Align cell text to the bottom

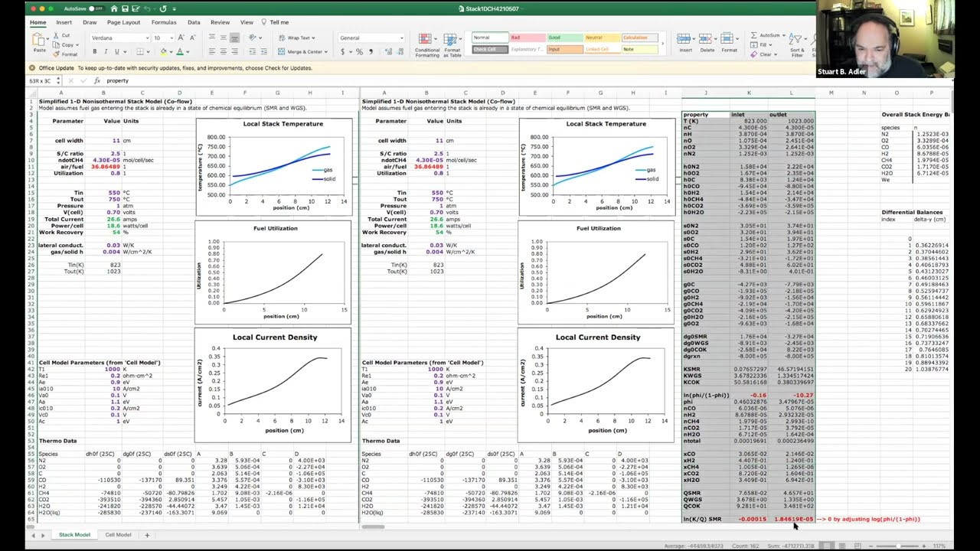[x=235, y=37]
